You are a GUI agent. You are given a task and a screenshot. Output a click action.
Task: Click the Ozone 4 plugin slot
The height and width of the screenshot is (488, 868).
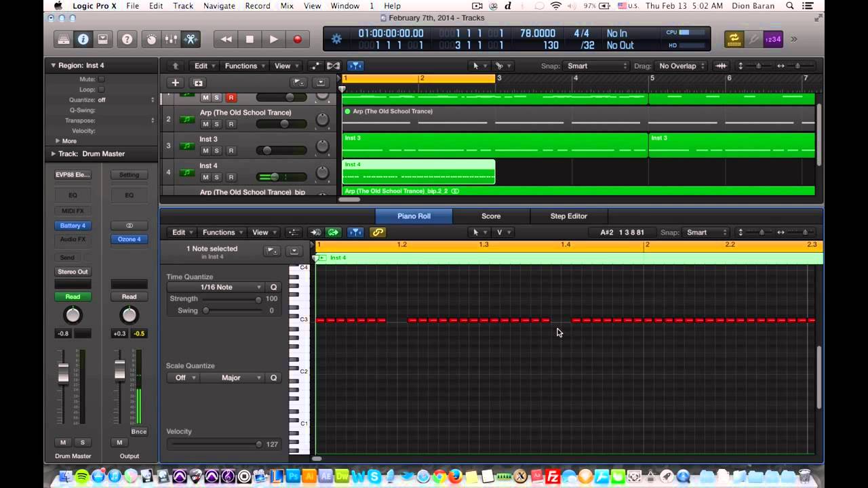coord(129,239)
